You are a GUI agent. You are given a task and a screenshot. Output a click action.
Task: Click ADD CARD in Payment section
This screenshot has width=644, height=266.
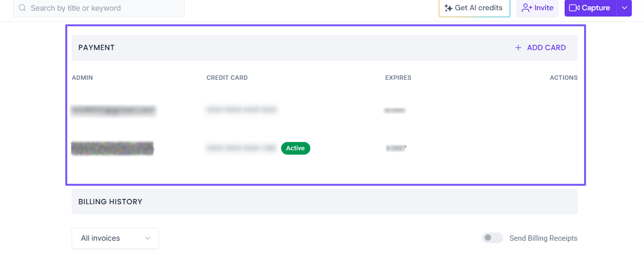(540, 48)
